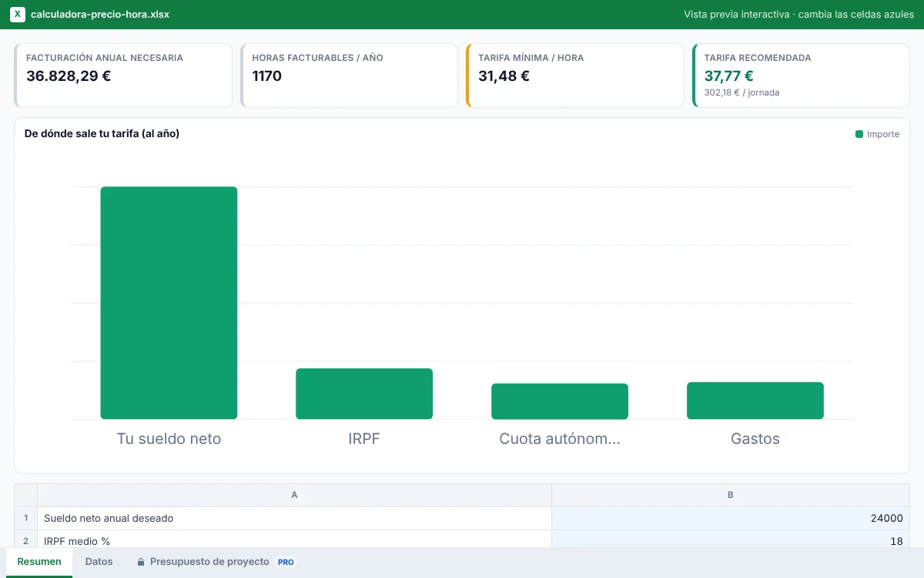The image size is (924, 578).
Task: Select the Cuota autónomos chart bar
Action: click(x=560, y=402)
